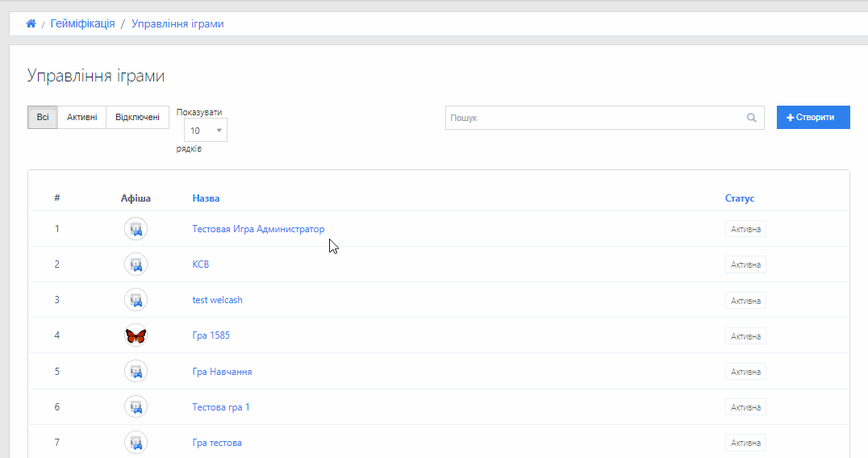Go to Гейміфікація breadcrumb
Viewport: 868px width, 458px height.
pyautogui.click(x=82, y=24)
